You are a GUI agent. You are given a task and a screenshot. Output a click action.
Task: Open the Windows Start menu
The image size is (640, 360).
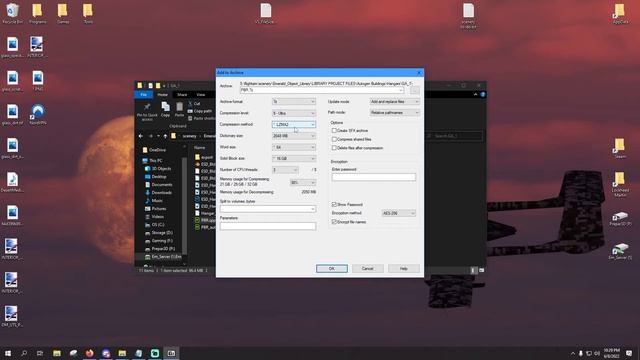[8, 353]
